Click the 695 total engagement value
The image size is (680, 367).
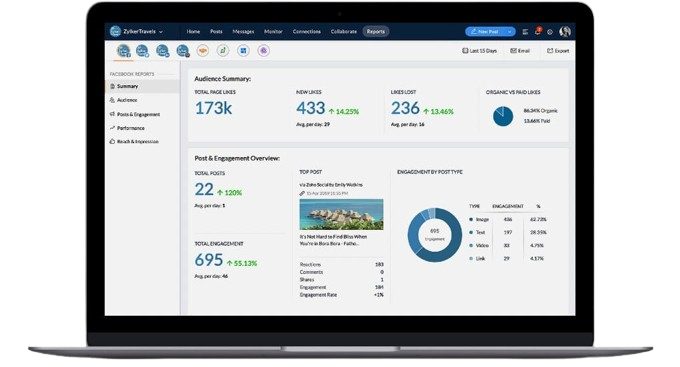209,260
